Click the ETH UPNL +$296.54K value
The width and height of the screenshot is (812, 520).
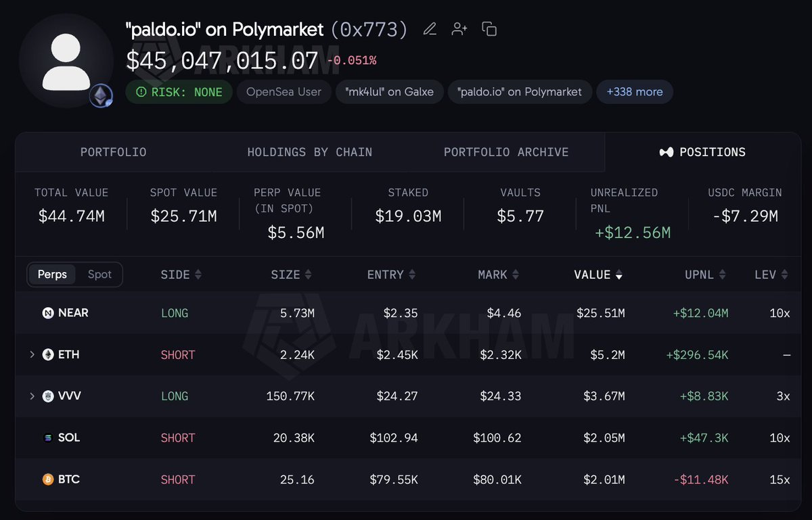(x=697, y=355)
